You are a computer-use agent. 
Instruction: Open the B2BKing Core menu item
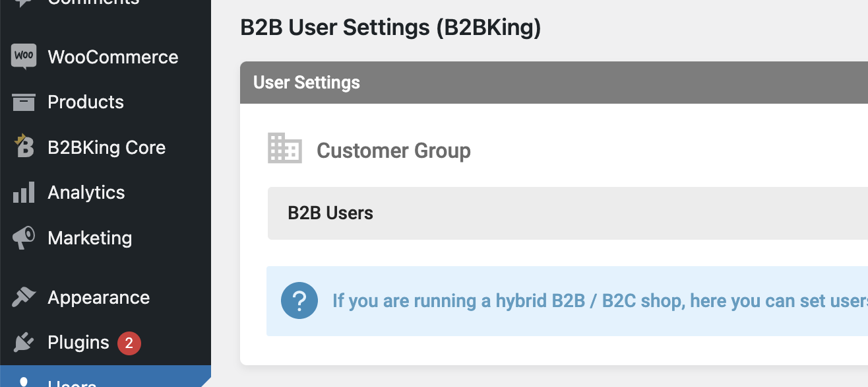point(106,147)
